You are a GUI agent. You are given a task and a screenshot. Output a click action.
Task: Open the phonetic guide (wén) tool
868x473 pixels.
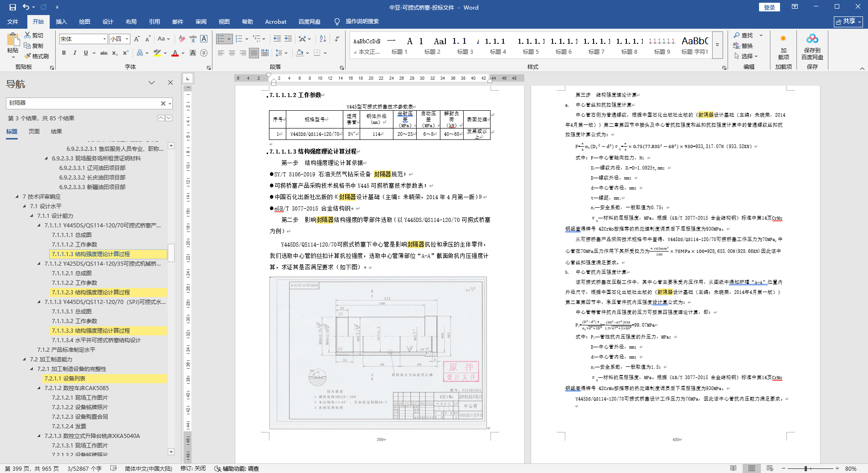tap(193, 39)
